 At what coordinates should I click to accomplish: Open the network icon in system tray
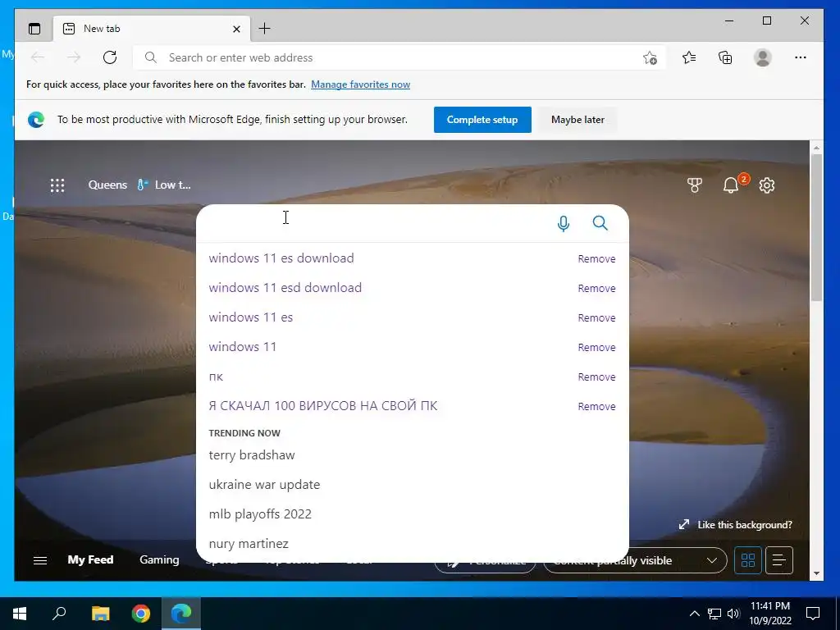coord(714,614)
